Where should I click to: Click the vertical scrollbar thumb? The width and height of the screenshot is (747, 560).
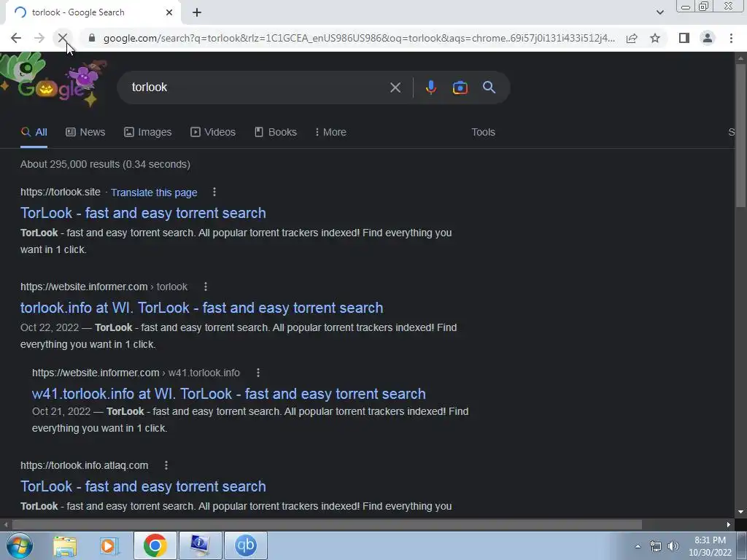coord(740,136)
